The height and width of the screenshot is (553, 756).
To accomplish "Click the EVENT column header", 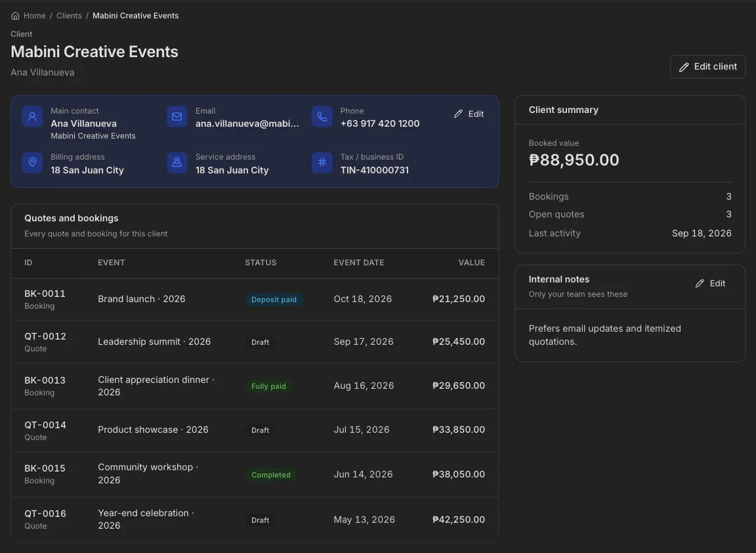I will click(x=112, y=263).
